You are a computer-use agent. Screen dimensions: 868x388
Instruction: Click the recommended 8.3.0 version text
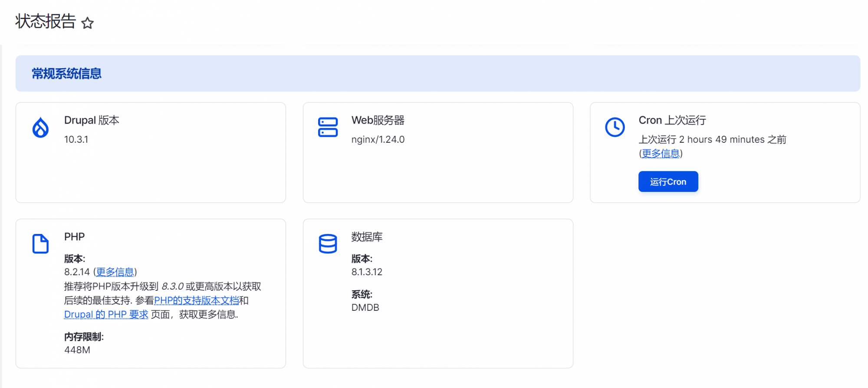click(x=173, y=286)
